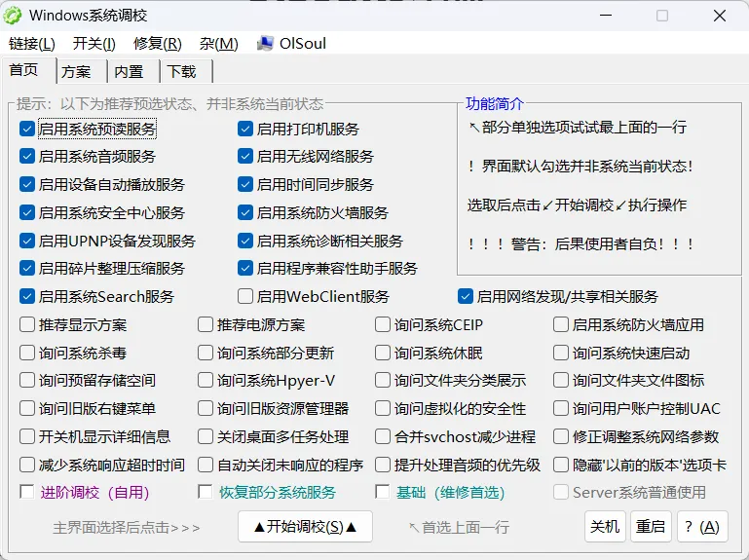Enable 关闭桌面多任务处理 checkbox
The image size is (749, 560).
coord(206,436)
